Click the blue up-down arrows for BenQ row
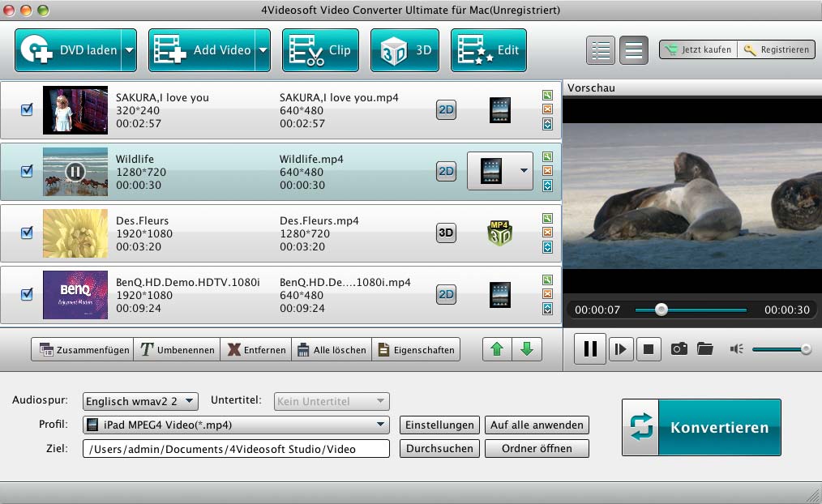This screenshot has height=504, width=822. (547, 309)
